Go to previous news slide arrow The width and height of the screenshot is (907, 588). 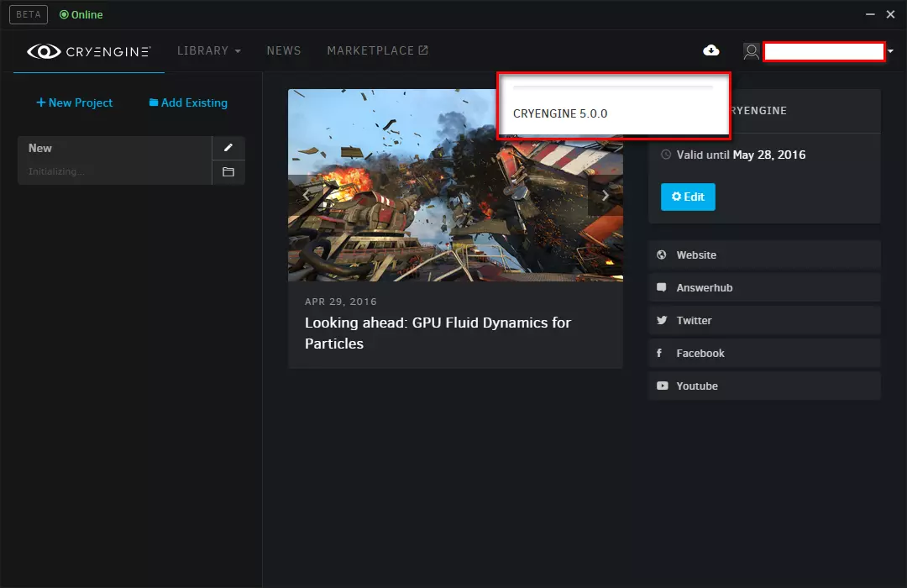[306, 196]
